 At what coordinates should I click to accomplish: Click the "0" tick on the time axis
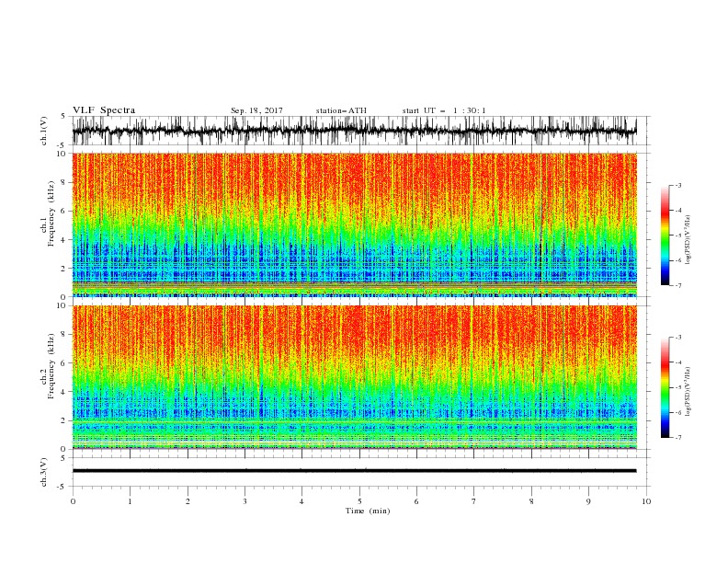[73, 501]
